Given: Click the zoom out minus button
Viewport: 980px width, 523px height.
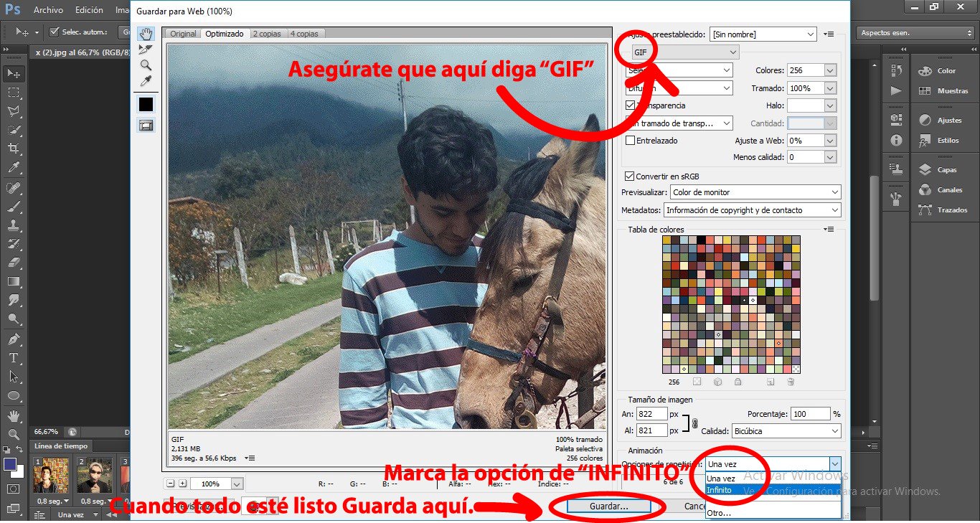Looking at the screenshot, I should point(171,484).
